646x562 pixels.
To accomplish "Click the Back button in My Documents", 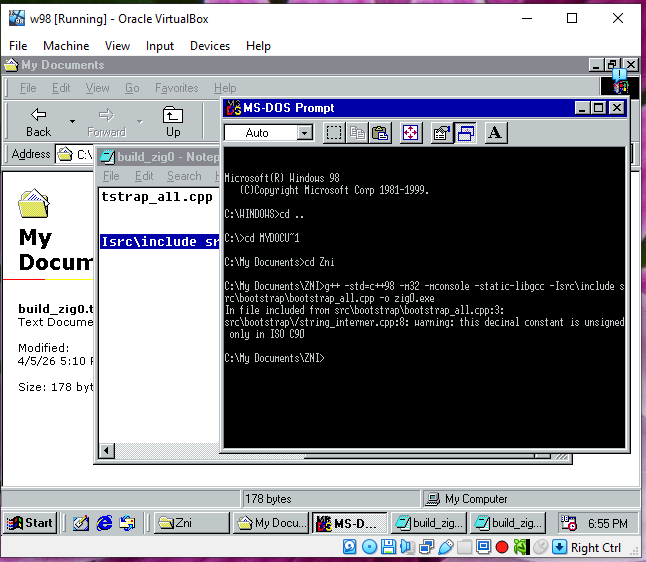I will click(38, 122).
